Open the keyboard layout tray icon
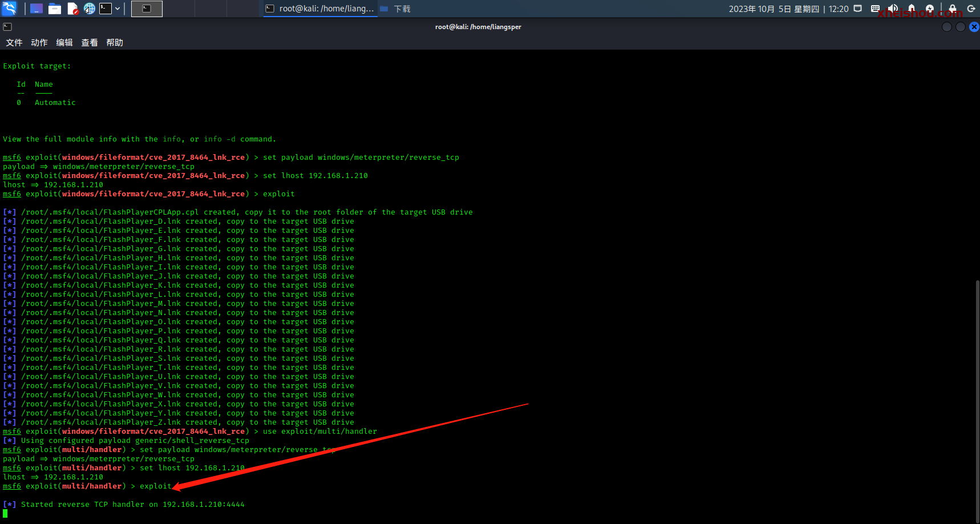Screen dimensions: 980x524 click(875, 9)
